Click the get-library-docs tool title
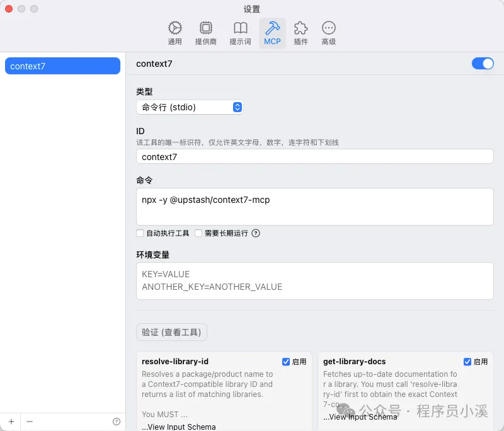 (354, 362)
